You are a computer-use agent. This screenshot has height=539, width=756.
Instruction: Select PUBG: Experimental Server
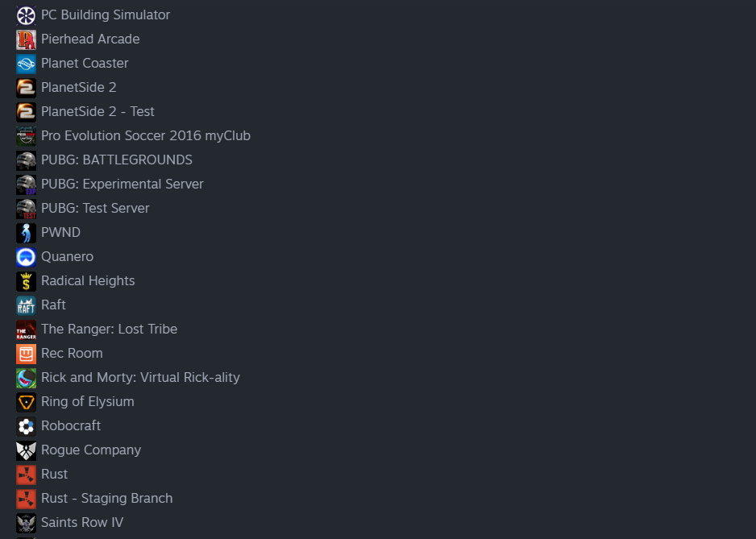122,185
